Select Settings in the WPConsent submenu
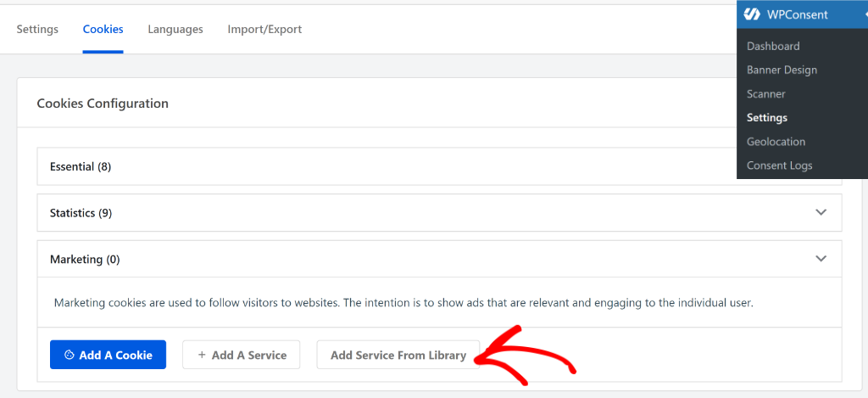 766,117
